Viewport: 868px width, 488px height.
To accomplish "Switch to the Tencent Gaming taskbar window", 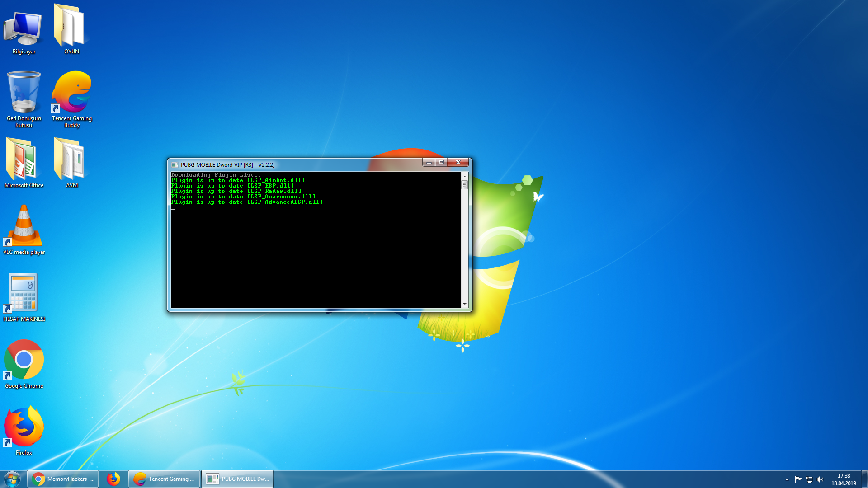I will pyautogui.click(x=164, y=479).
